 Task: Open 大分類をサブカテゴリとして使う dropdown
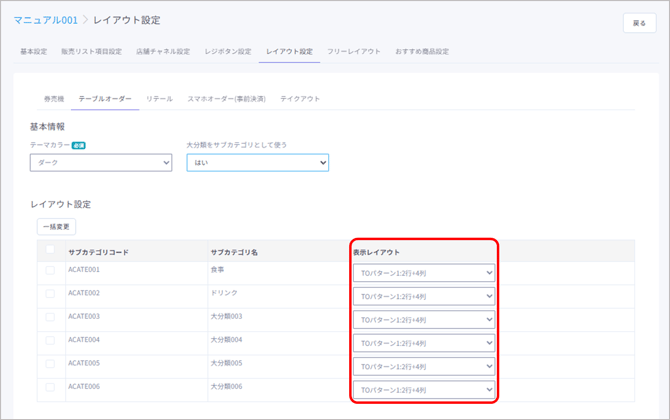(257, 162)
